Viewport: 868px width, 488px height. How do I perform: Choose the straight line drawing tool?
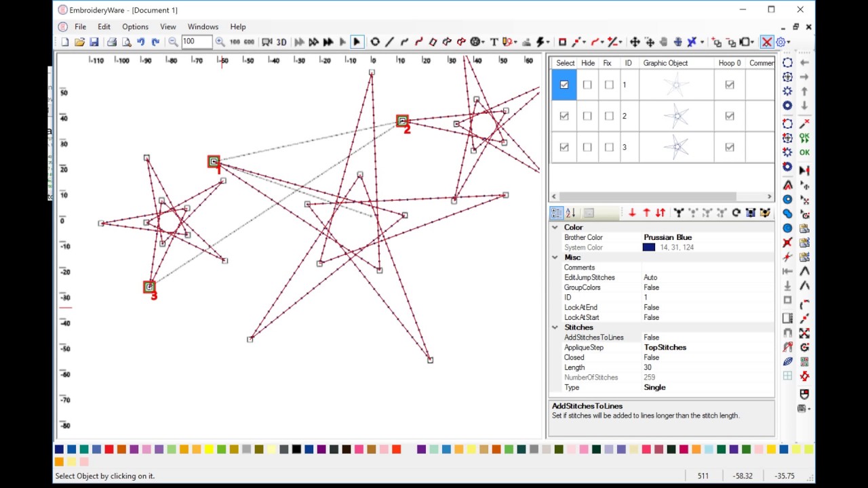(389, 42)
